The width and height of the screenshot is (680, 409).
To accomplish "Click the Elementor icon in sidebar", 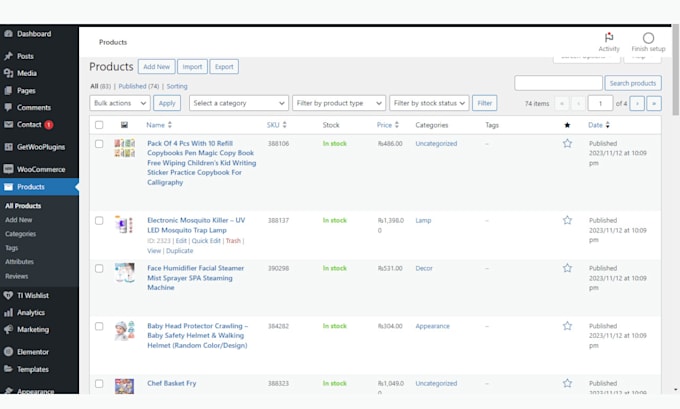I will point(8,351).
